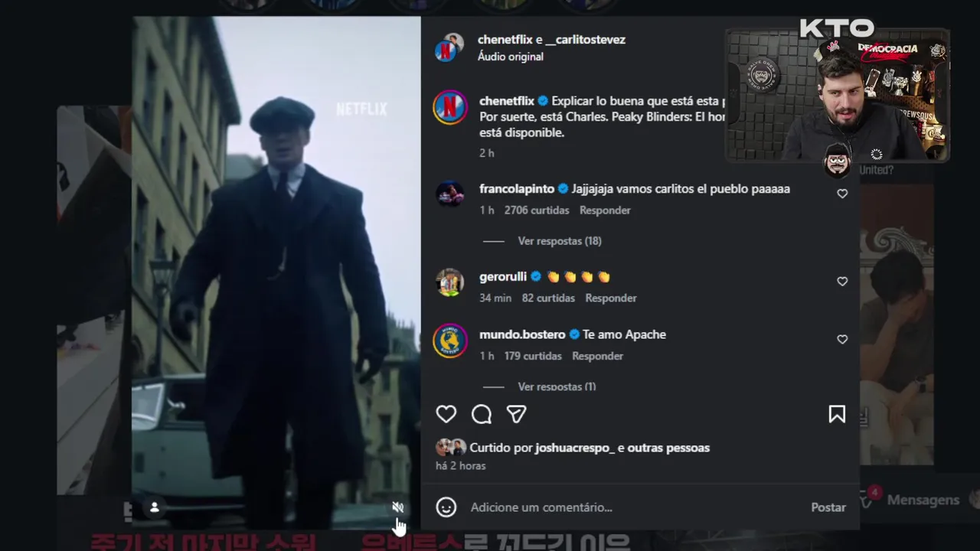Like gerorulli's clapping comment
The image size is (980, 551).
pos(842,282)
